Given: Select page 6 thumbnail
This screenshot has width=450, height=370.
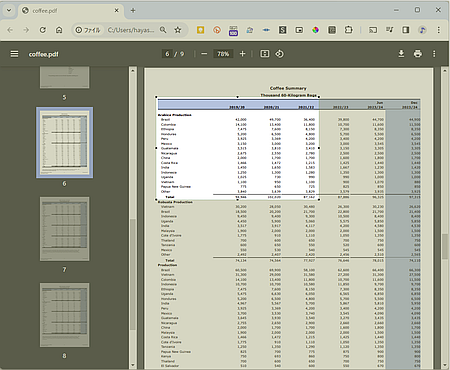Looking at the screenshot, I should [65, 143].
